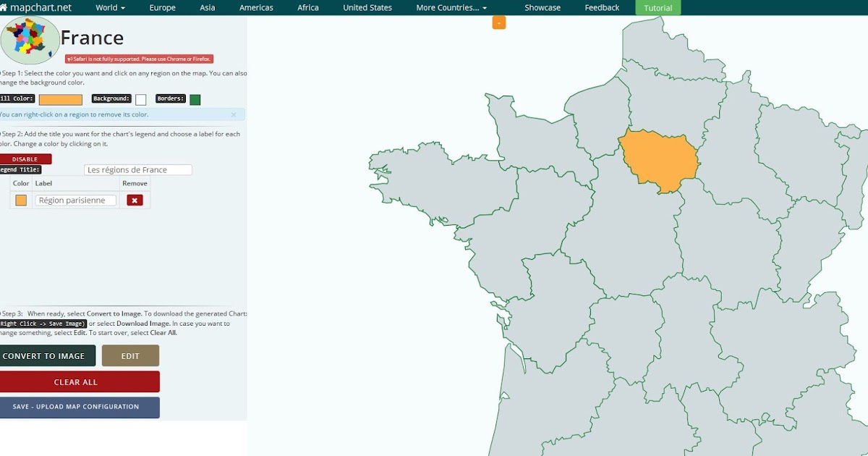Screen dimensions: 868x456
Task: Pick the green Borders color swatch
Action: click(195, 100)
